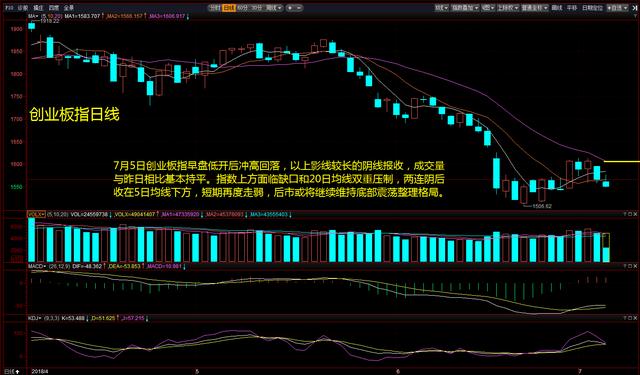Select the 日线 daily period tab
This screenshot has width=640, height=375.
point(229,8)
